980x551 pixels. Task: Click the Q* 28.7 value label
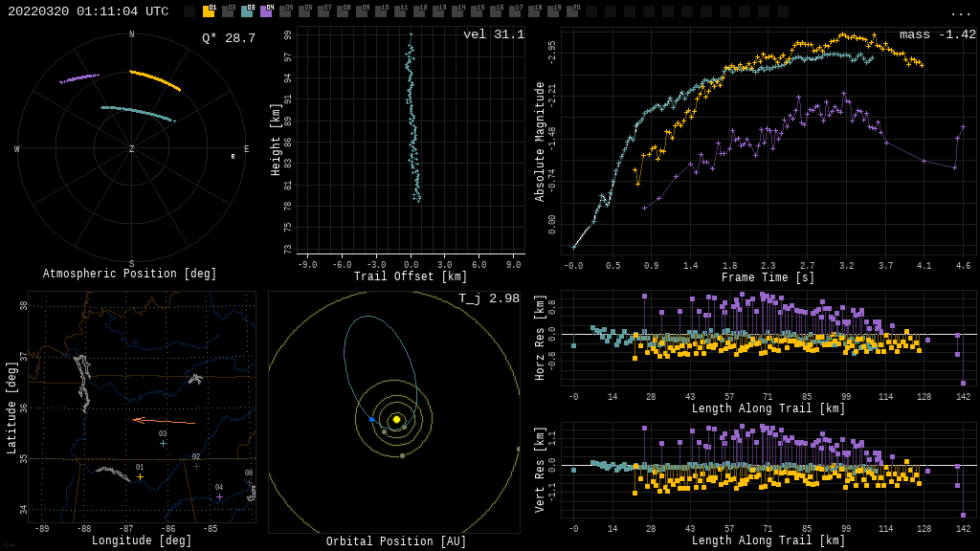[228, 38]
